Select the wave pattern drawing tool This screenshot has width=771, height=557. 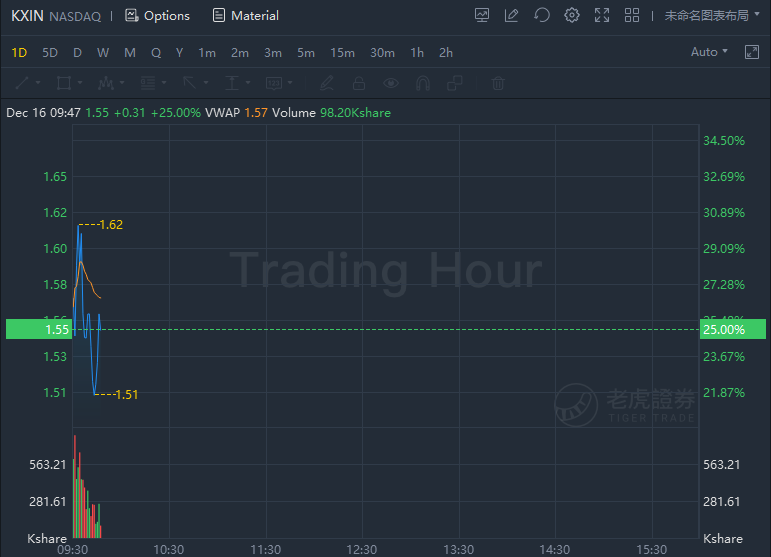tap(106, 83)
